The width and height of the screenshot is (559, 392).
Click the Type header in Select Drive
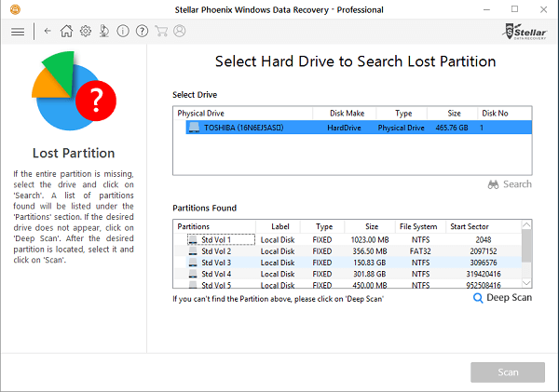click(402, 114)
